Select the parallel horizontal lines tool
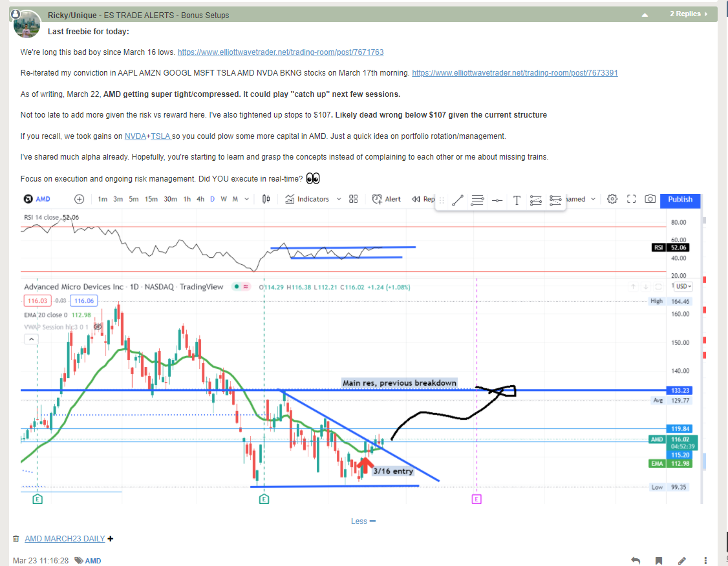The width and height of the screenshot is (728, 566). [x=477, y=200]
